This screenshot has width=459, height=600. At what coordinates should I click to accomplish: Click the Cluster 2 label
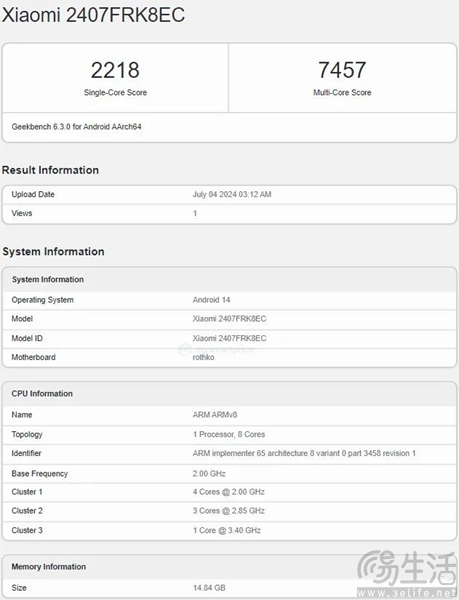click(27, 511)
